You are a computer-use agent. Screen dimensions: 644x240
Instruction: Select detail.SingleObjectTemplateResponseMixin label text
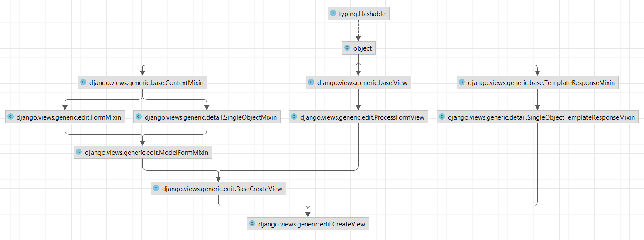coord(541,117)
